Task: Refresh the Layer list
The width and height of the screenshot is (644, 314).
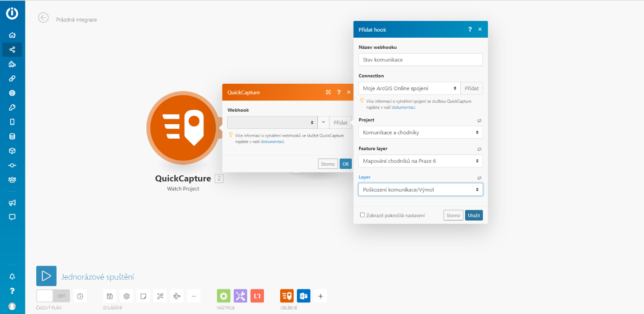Action: point(479,178)
